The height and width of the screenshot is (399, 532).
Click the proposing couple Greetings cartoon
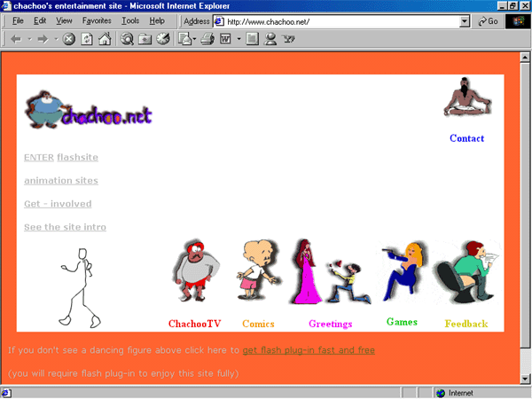pos(331,271)
